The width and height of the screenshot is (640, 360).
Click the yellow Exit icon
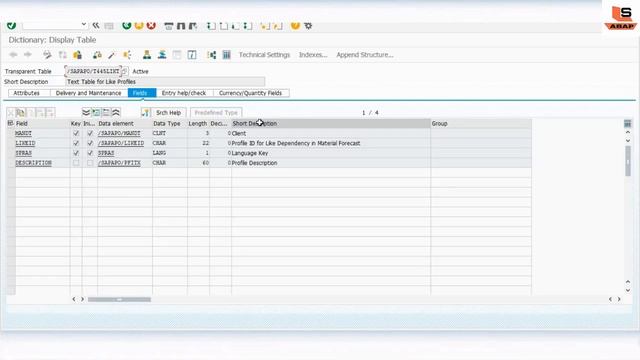click(x=139, y=26)
